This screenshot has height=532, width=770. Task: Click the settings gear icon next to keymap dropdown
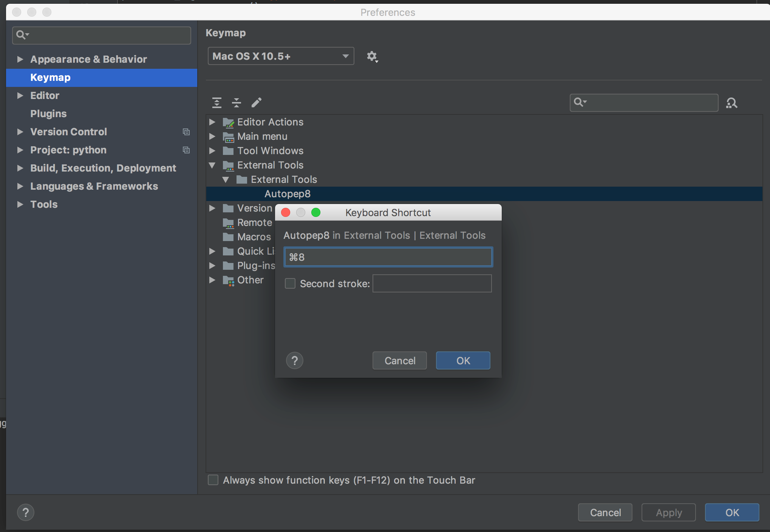pyautogui.click(x=372, y=56)
